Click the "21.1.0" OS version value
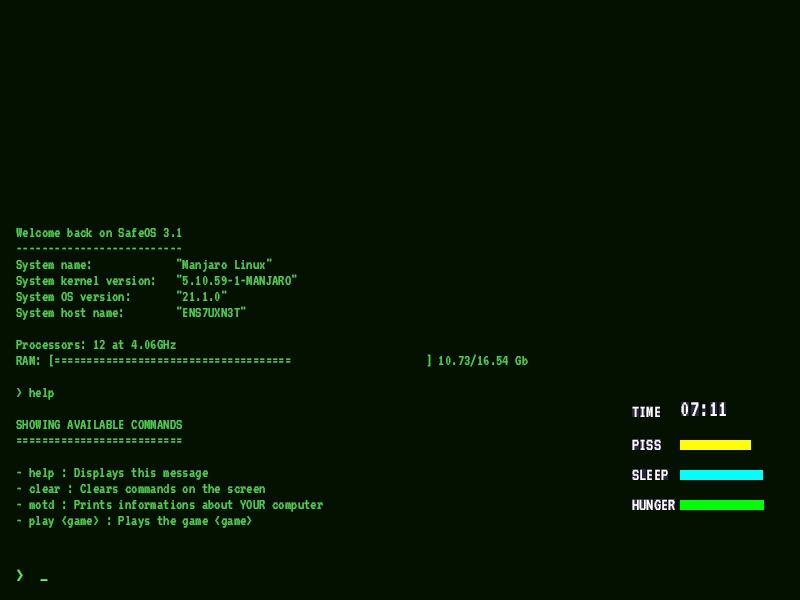This screenshot has height=600, width=800. coord(202,297)
